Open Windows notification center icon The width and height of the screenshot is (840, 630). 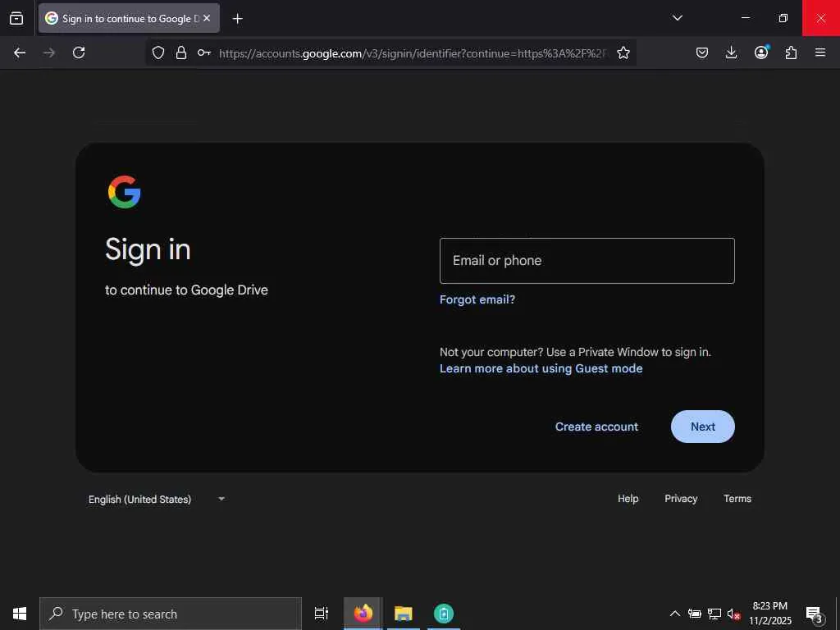(814, 614)
